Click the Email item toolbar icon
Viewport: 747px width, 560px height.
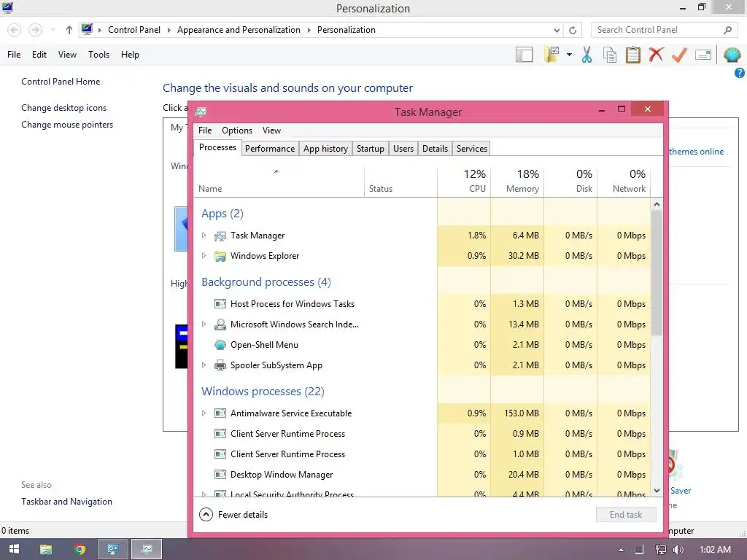coord(703,55)
